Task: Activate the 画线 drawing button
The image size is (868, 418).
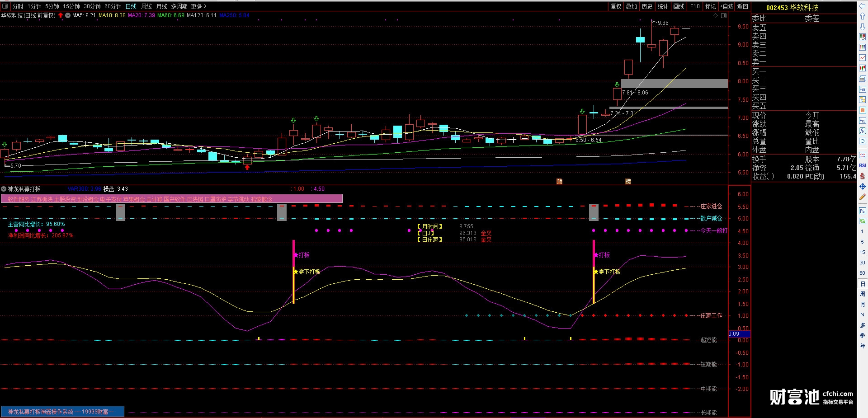Action: pyautogui.click(x=679, y=6)
